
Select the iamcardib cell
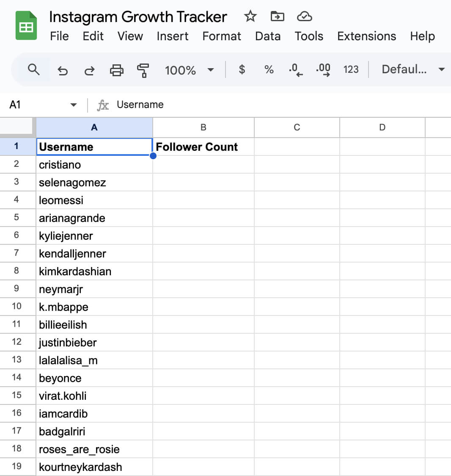(x=94, y=413)
